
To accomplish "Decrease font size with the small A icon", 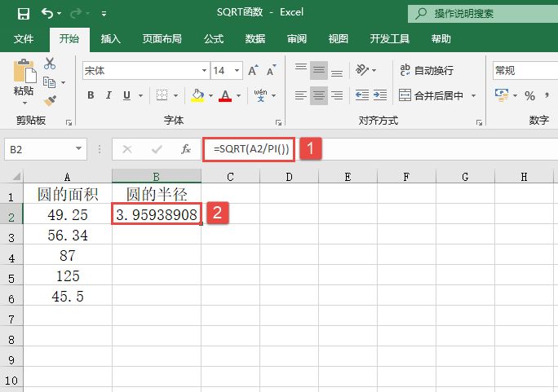I will click(x=271, y=70).
